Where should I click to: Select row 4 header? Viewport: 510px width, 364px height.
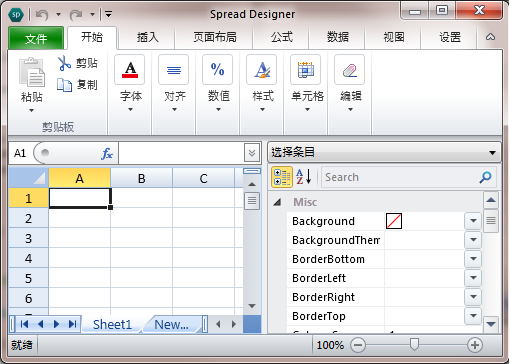click(x=29, y=258)
